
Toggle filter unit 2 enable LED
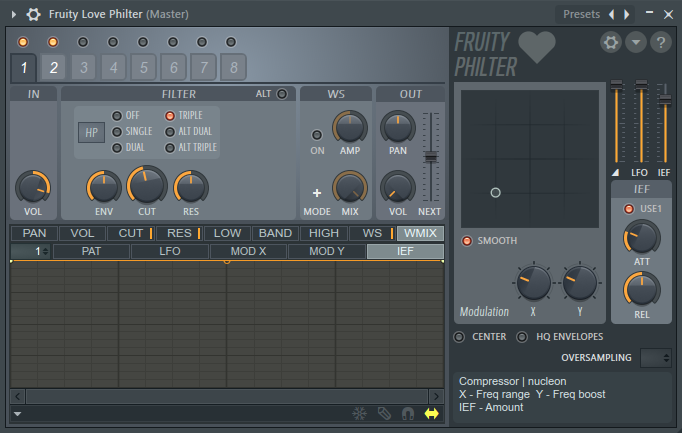pos(53,42)
